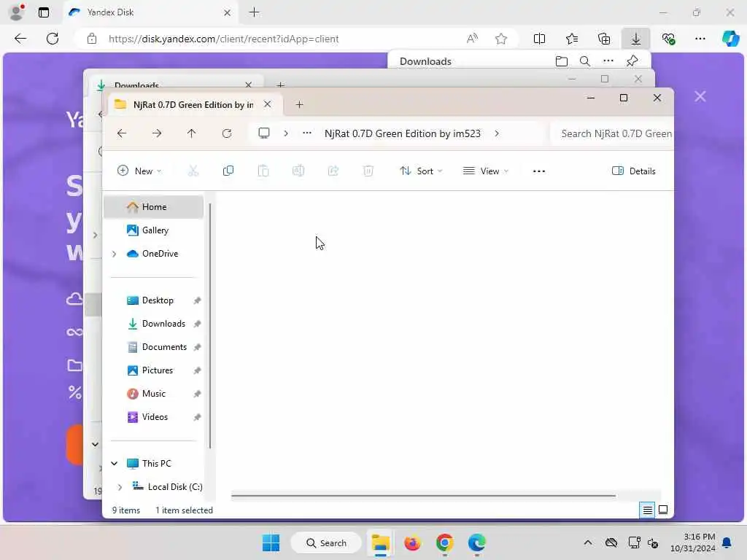
Task: Open Edge settings and more menu
Action: click(x=700, y=39)
